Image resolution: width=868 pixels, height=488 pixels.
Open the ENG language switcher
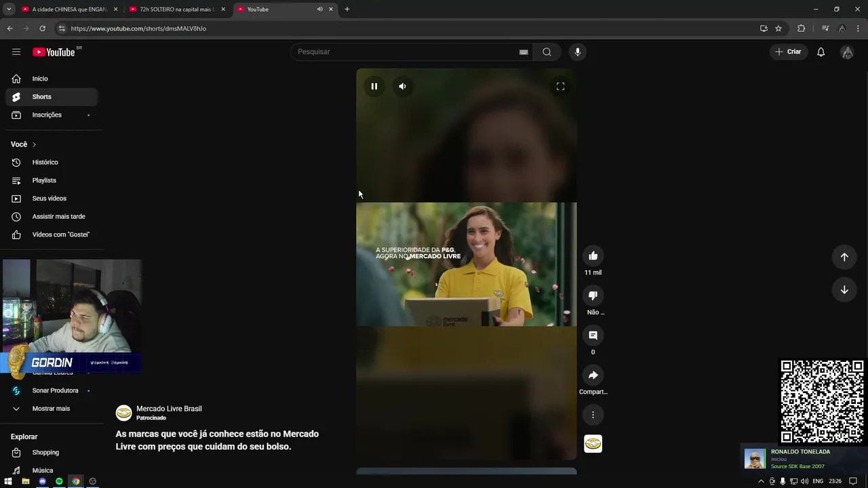tap(818, 481)
